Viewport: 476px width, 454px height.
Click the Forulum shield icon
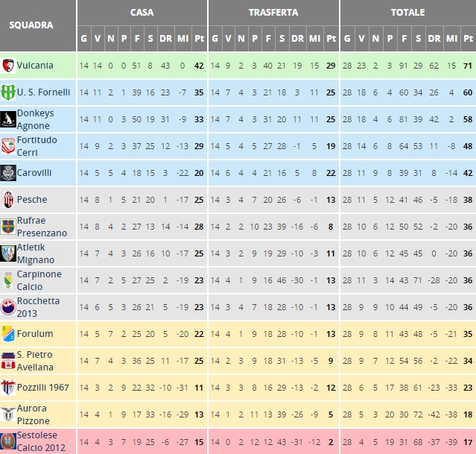pos(8,334)
